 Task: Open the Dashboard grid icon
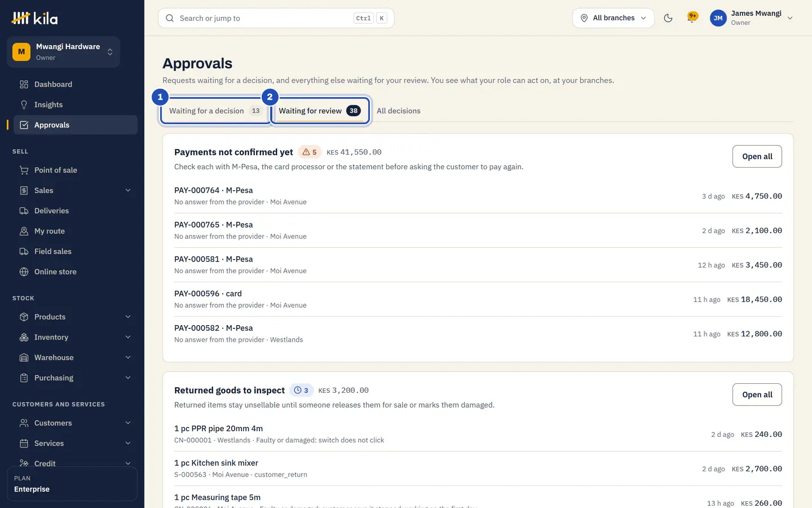pos(24,85)
